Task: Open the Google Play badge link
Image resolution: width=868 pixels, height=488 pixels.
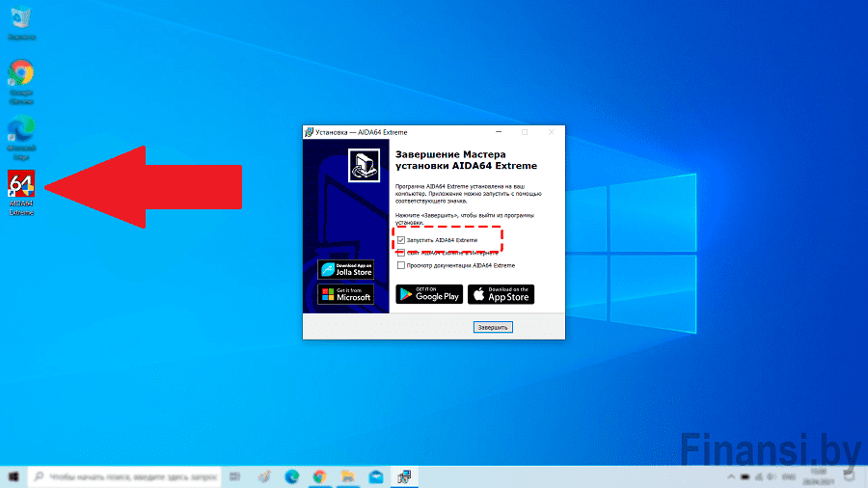Action: pos(429,294)
